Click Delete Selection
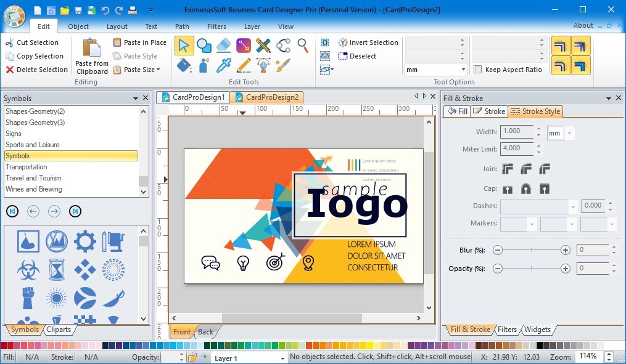The width and height of the screenshot is (626, 364). click(x=37, y=70)
